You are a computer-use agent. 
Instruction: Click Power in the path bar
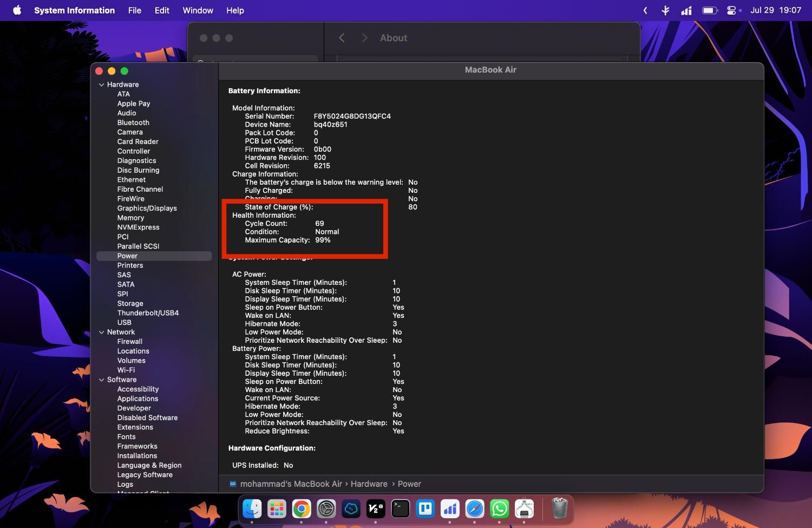click(409, 484)
